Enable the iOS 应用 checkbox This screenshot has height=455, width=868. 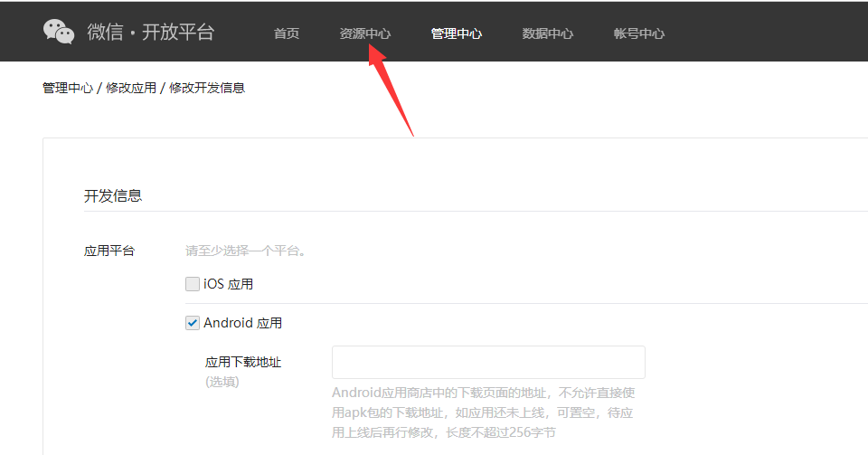[x=193, y=284]
